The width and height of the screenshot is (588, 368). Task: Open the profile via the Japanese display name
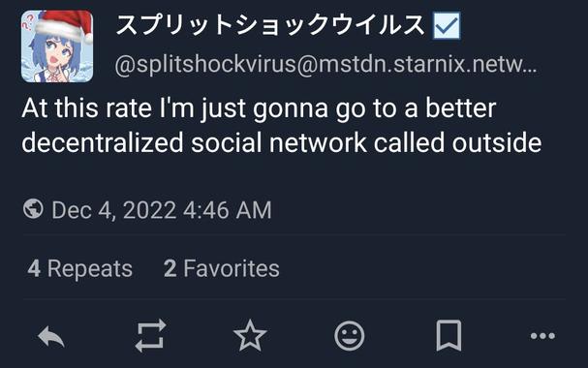(x=270, y=25)
